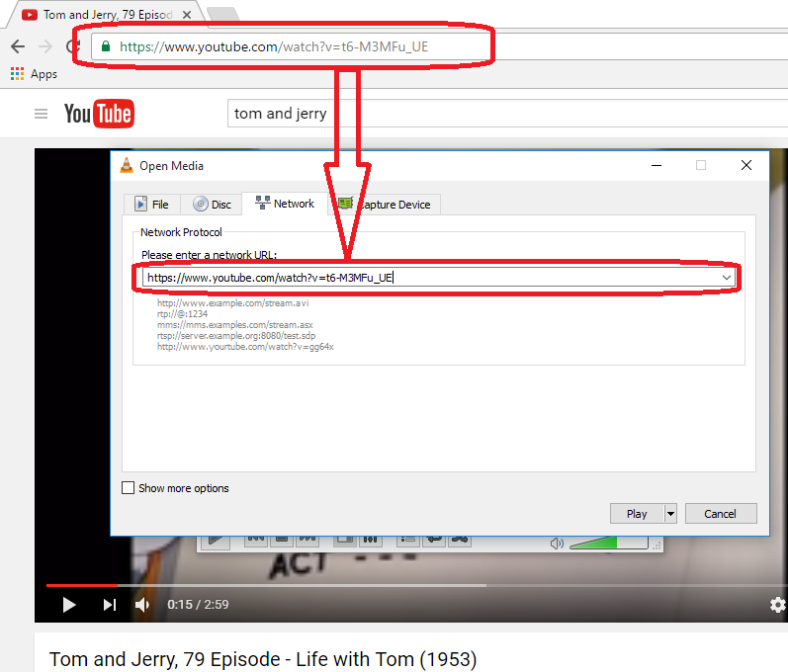788x672 pixels.
Task: Skip to next YouTube video
Action: (110, 605)
